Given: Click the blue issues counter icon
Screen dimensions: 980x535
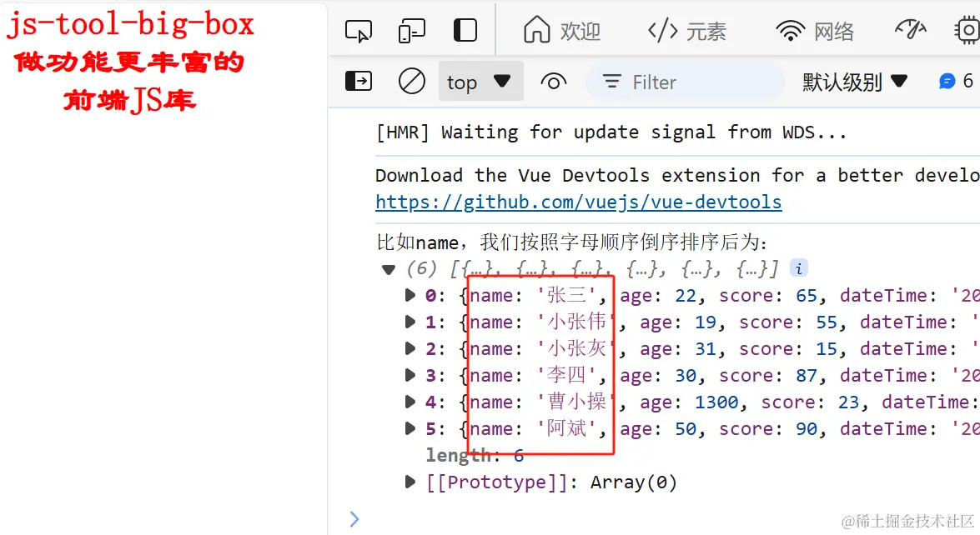Looking at the screenshot, I should click(x=947, y=81).
